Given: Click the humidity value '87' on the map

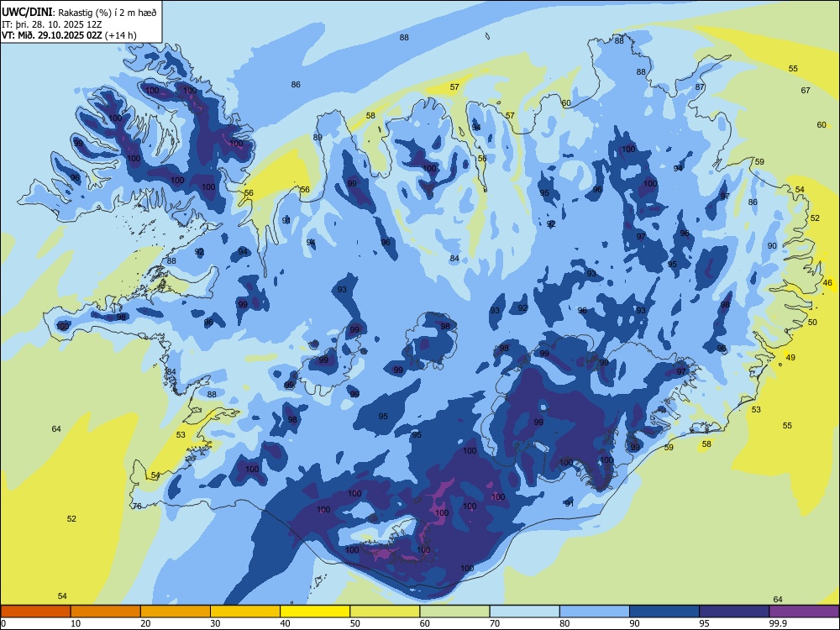Looking at the screenshot, I should click(x=701, y=87).
